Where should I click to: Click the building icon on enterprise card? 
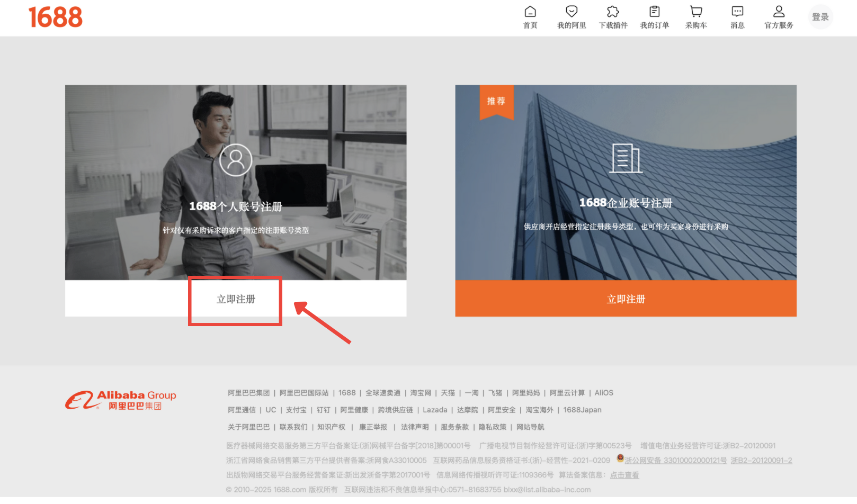tap(626, 158)
